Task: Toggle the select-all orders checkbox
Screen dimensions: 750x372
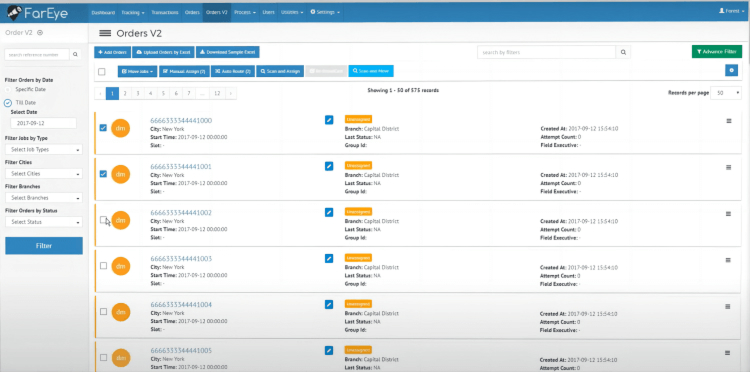Action: pyautogui.click(x=101, y=72)
